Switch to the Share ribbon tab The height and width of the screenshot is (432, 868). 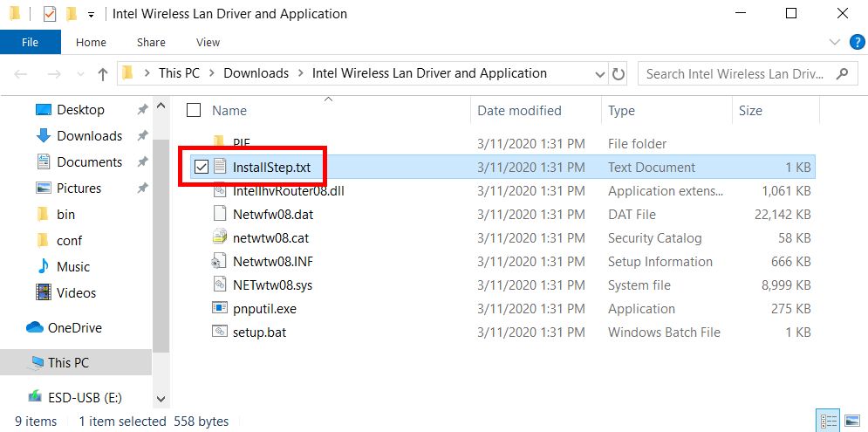click(x=151, y=42)
